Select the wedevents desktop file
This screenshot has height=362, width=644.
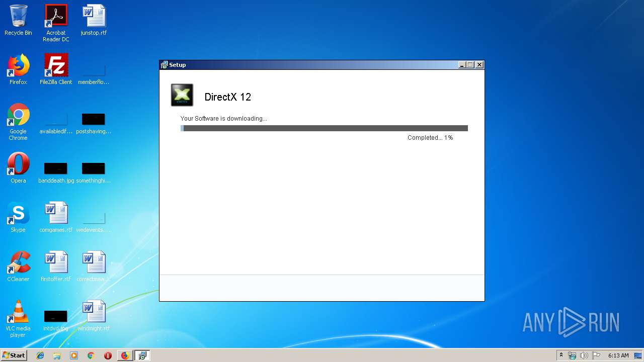point(94,222)
